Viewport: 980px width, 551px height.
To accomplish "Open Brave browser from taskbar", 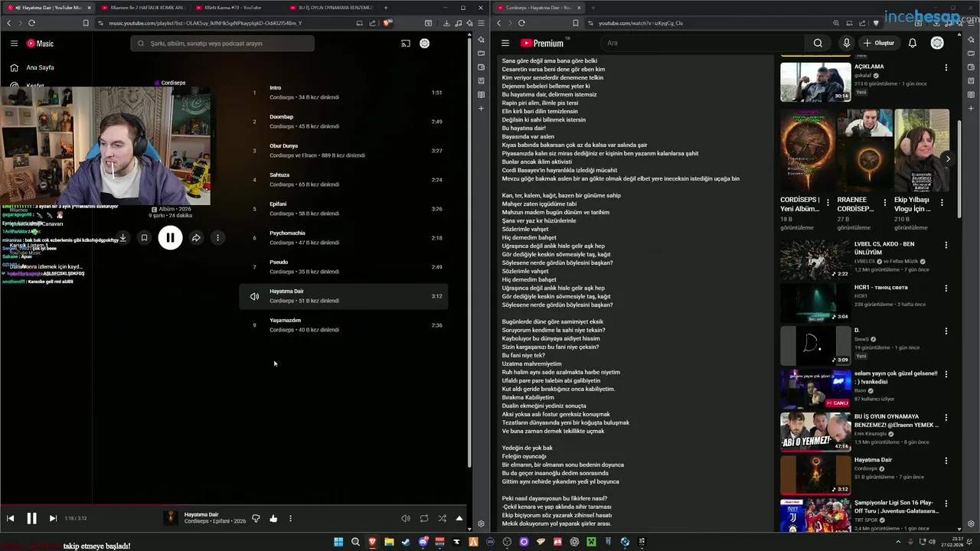I will click(372, 542).
